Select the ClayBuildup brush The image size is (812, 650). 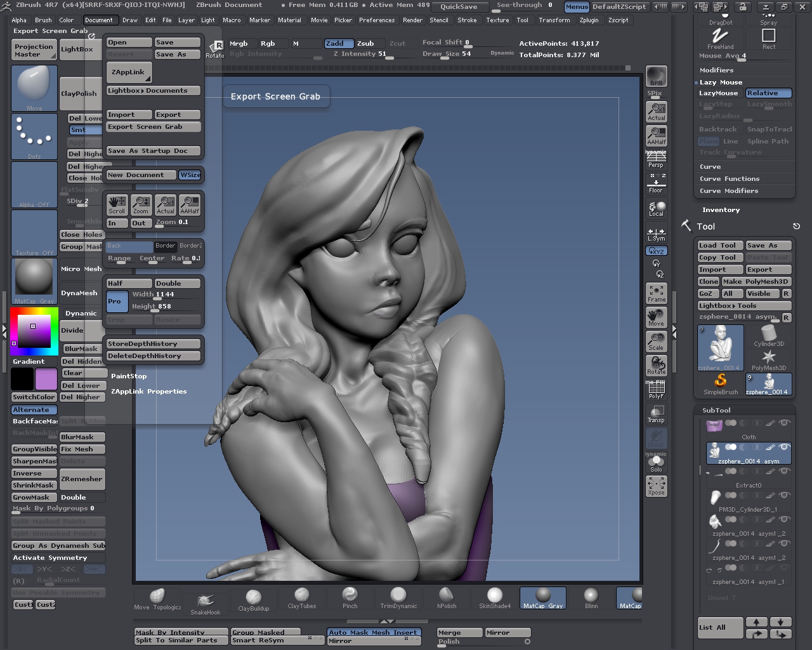254,600
